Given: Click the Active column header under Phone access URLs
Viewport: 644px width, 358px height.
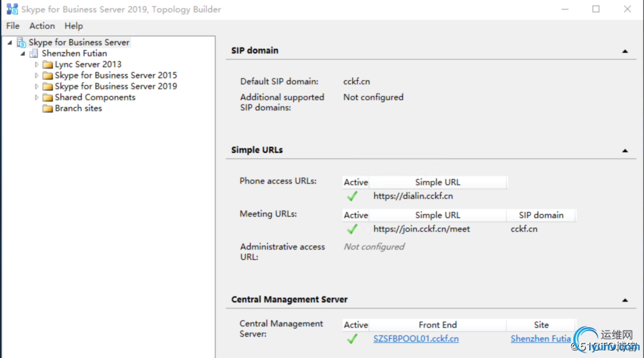Looking at the screenshot, I should 356,182.
